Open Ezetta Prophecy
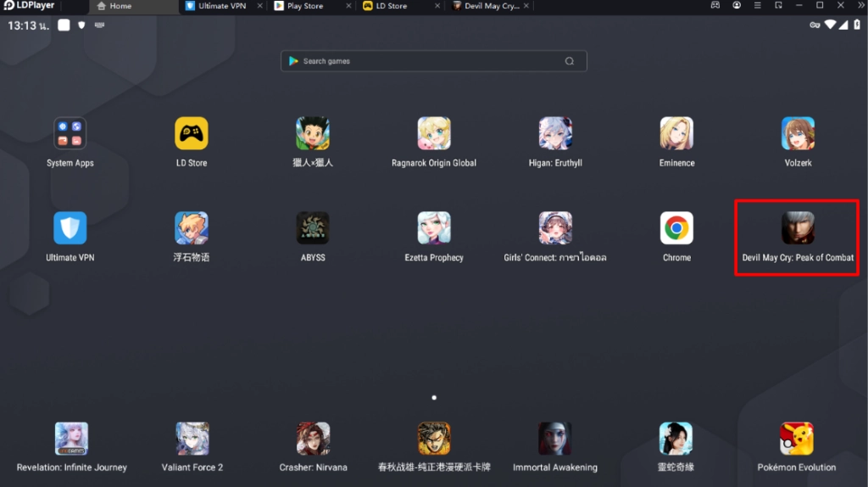The image size is (868, 487). tap(434, 227)
